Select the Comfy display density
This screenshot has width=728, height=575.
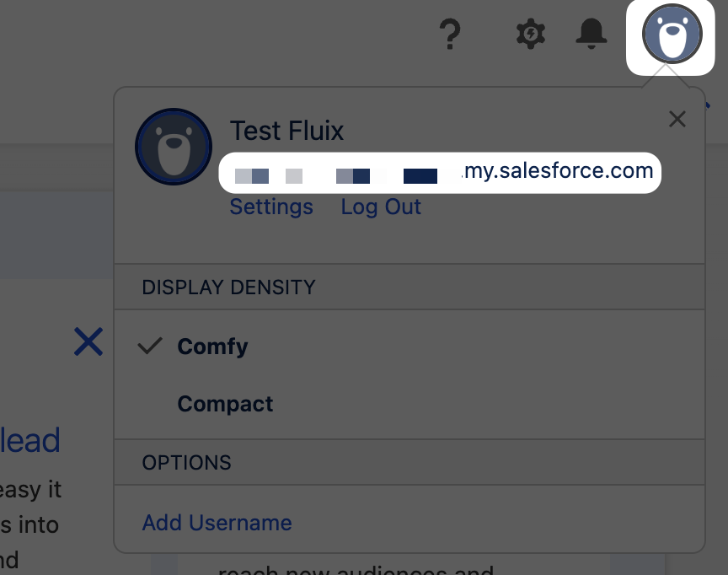(212, 347)
